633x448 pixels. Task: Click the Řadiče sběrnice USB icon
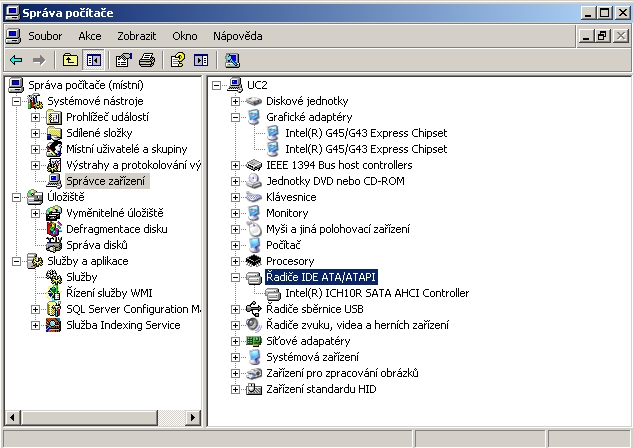click(254, 309)
